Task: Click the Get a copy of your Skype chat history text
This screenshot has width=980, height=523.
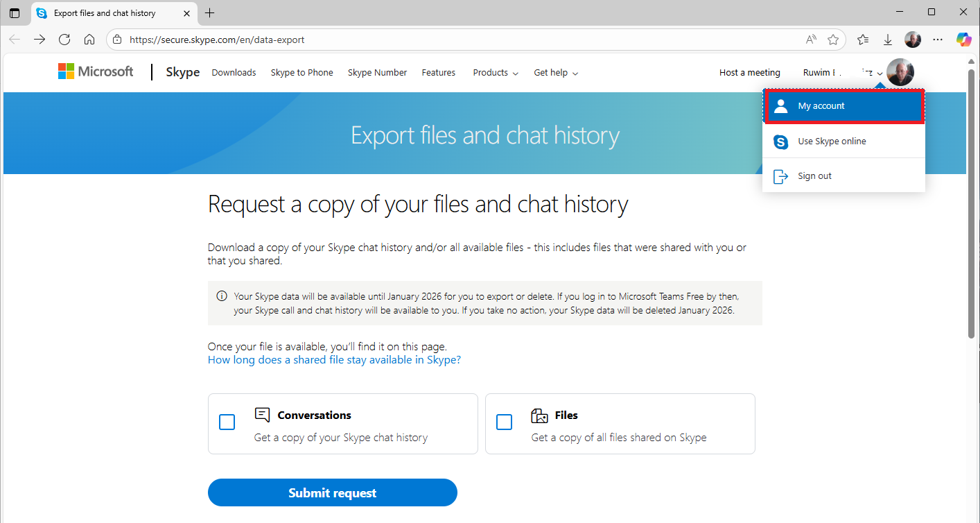Action: 341,438
